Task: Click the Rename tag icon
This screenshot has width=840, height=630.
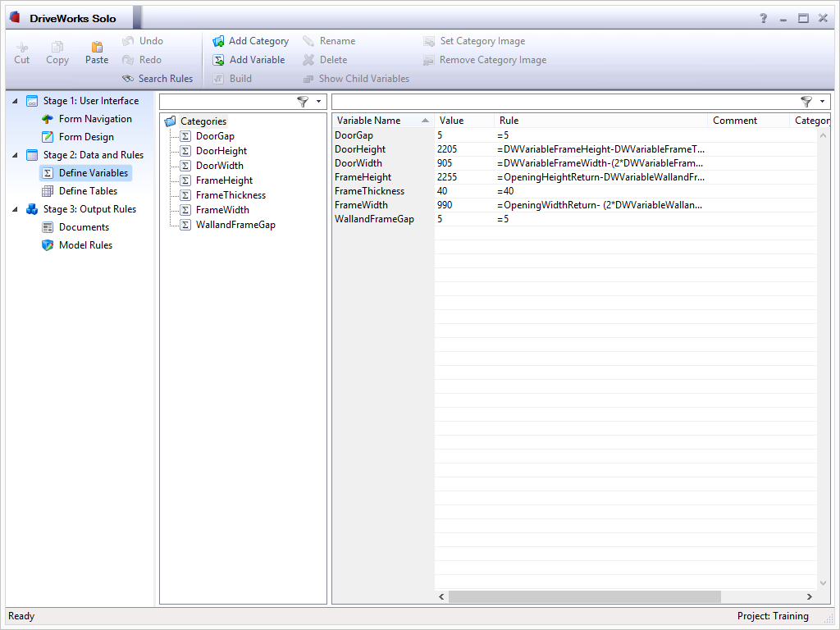Action: coord(308,41)
